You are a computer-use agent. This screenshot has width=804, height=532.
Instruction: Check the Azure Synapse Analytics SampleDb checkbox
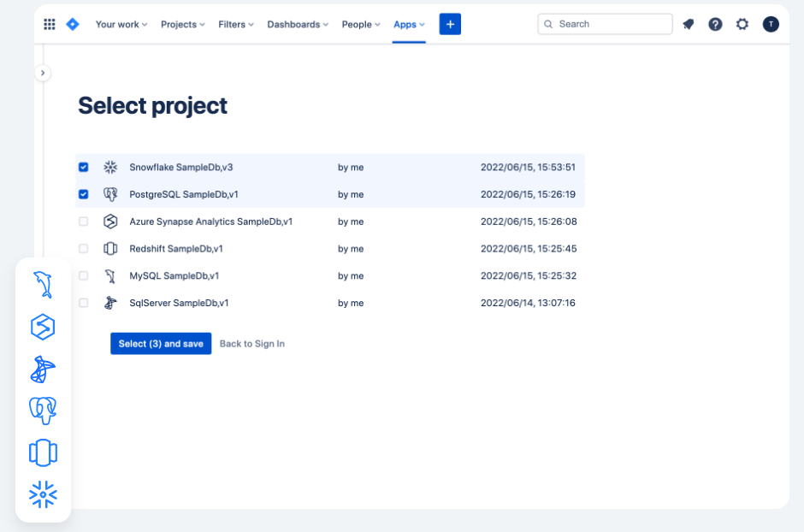tap(84, 222)
